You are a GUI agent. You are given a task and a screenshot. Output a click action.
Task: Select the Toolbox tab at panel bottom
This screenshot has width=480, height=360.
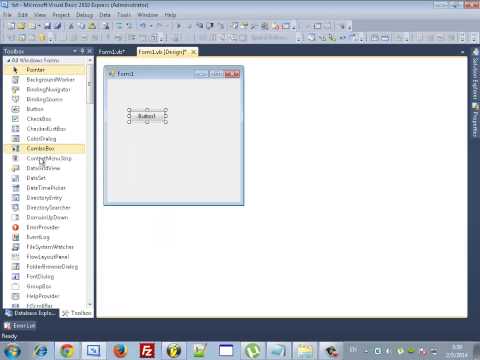77,313
